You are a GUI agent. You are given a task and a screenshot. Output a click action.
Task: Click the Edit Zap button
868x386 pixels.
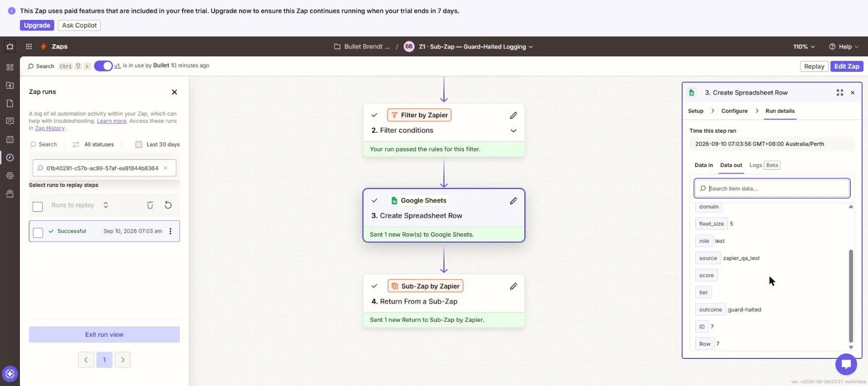pos(846,66)
